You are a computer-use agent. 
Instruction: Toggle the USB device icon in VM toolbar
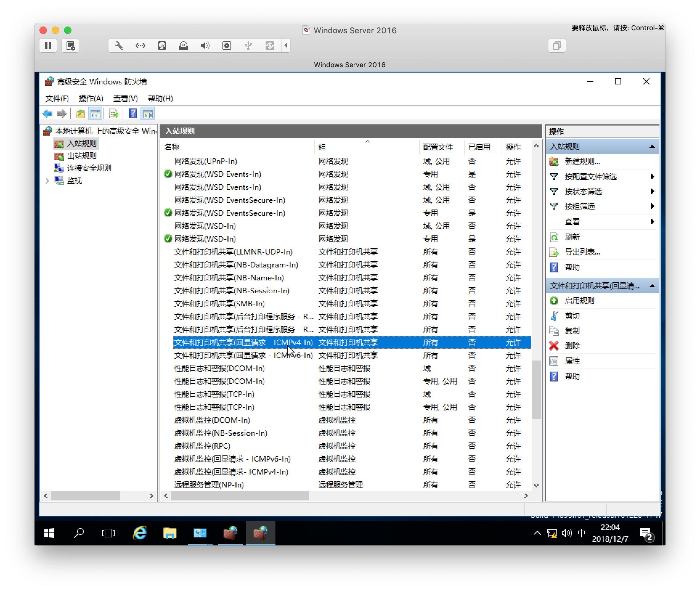click(249, 46)
